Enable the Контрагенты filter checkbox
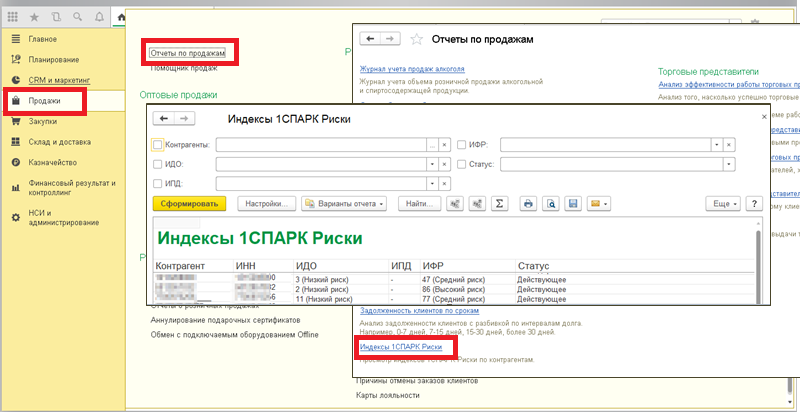 point(157,144)
